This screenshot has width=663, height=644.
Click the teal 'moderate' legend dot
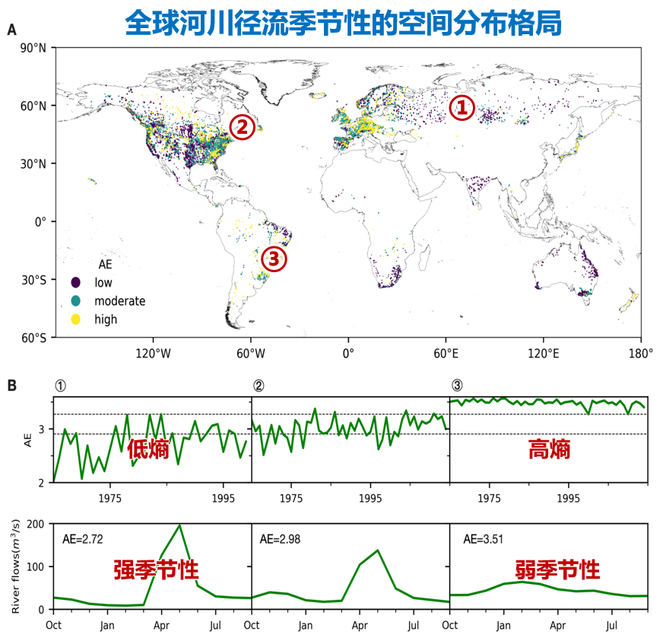(x=75, y=301)
